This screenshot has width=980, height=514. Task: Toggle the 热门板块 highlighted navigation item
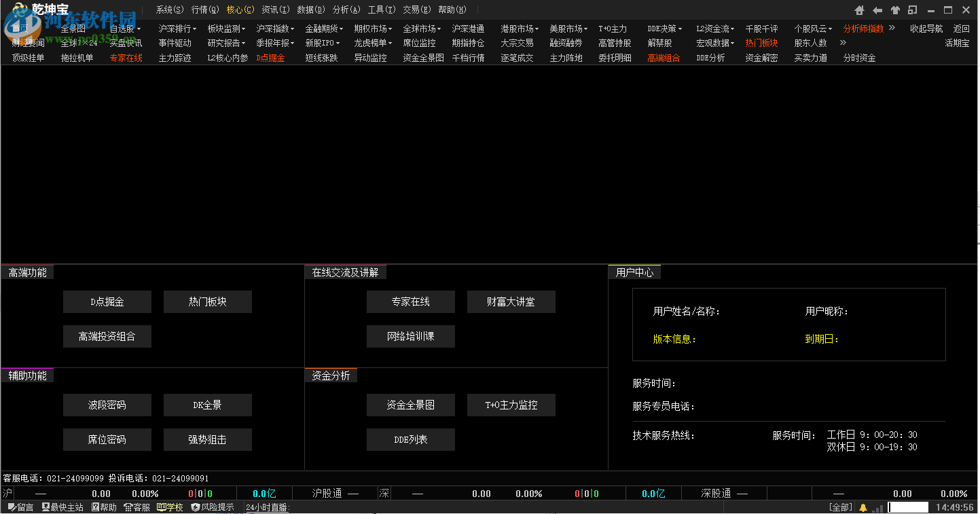[761, 43]
